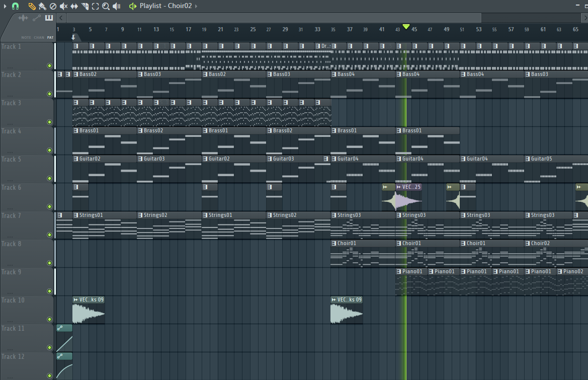Select the first Strings02 clip
The height and width of the screenshot is (380, 588).
[x=169, y=225]
